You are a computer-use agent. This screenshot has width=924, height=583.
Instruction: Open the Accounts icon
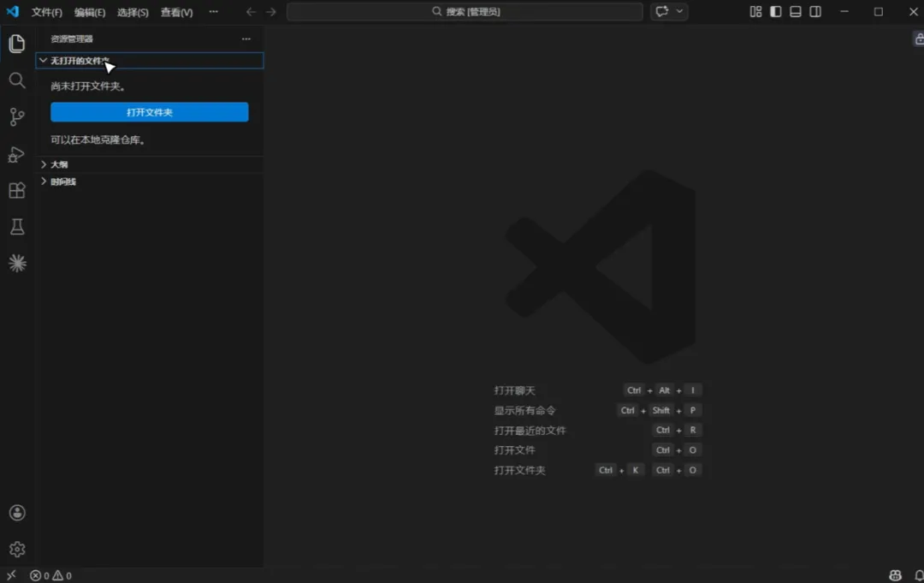pyautogui.click(x=17, y=513)
